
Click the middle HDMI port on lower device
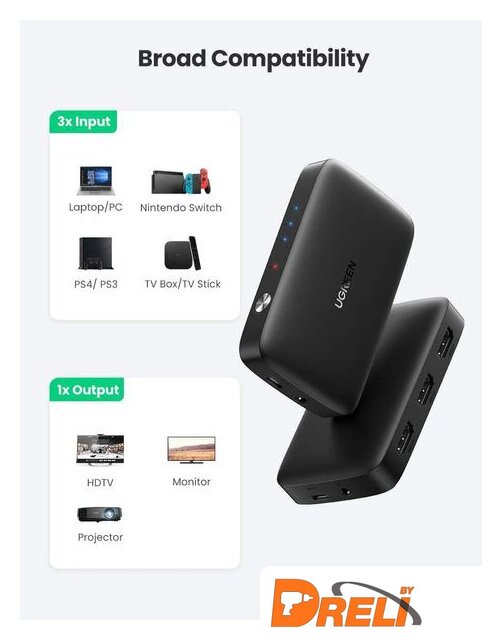[x=426, y=389]
